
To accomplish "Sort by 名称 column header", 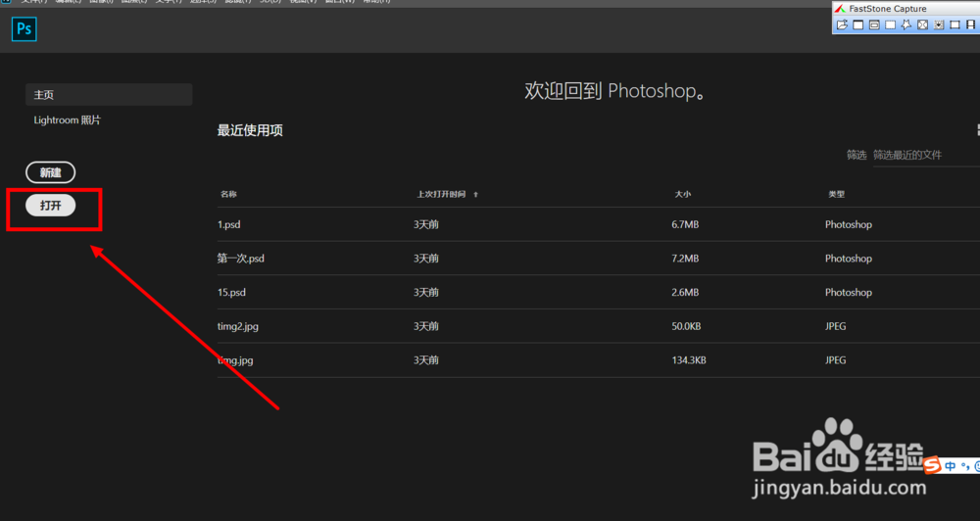I will 228,194.
